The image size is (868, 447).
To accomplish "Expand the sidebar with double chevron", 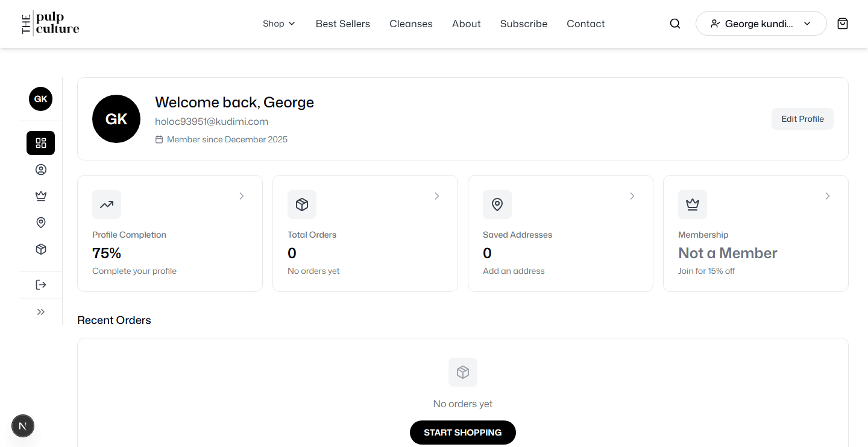I will 41,312.
